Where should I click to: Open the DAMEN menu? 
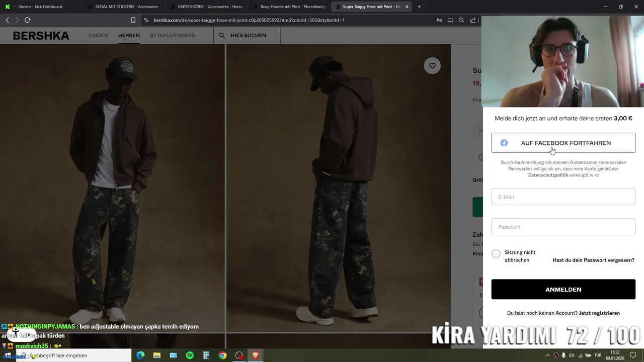tap(98, 36)
